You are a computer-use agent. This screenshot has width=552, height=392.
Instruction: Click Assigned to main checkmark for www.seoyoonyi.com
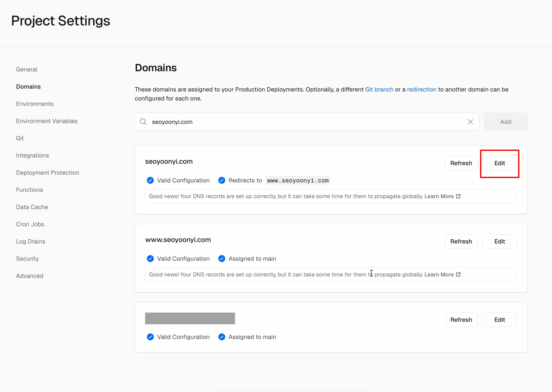pyautogui.click(x=222, y=258)
